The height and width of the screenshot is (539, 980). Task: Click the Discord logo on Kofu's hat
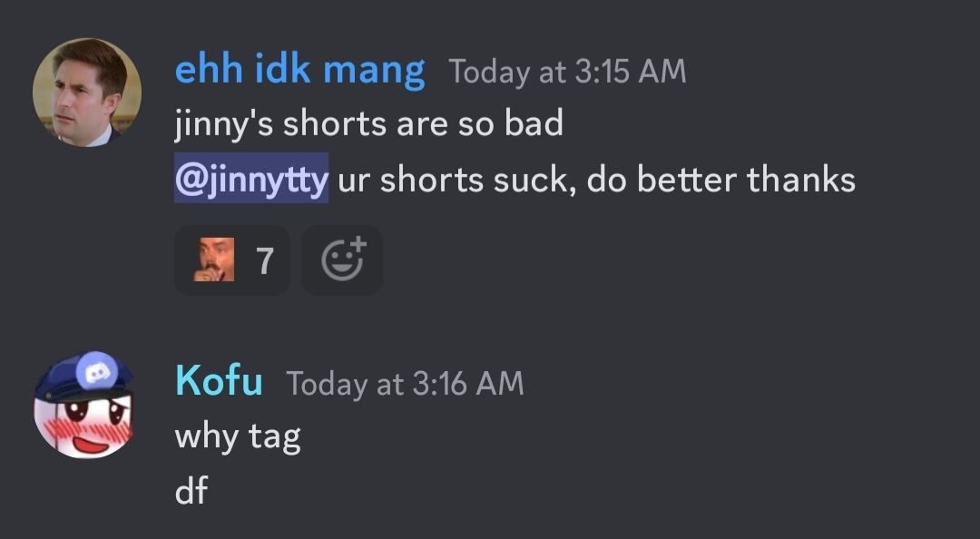pos(95,372)
